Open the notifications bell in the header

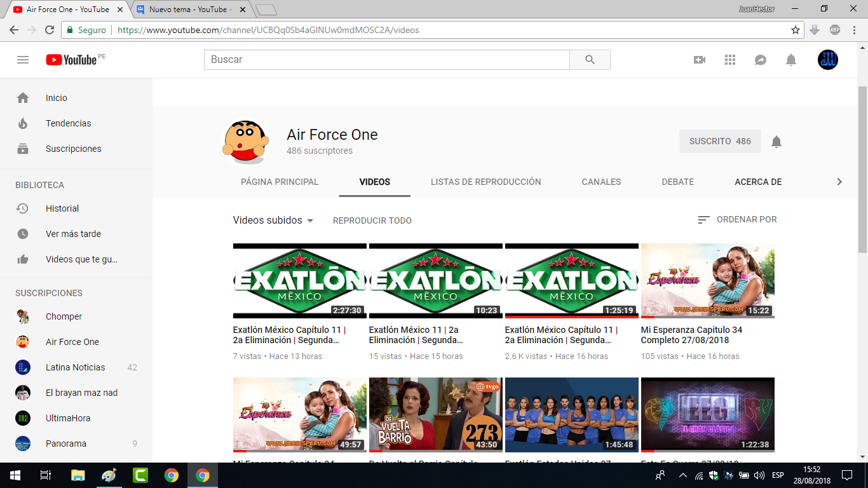[x=791, y=60]
